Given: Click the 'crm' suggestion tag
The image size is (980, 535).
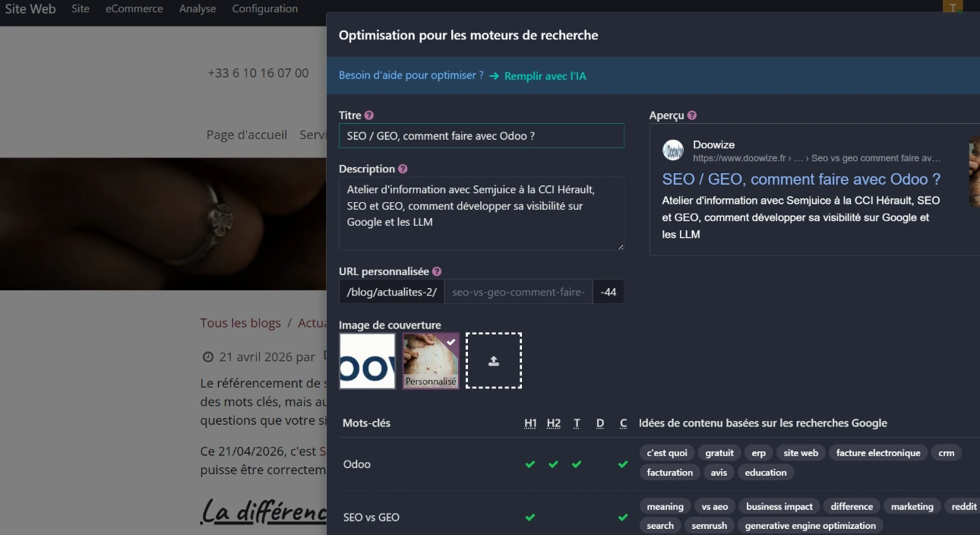Looking at the screenshot, I should (x=946, y=453).
